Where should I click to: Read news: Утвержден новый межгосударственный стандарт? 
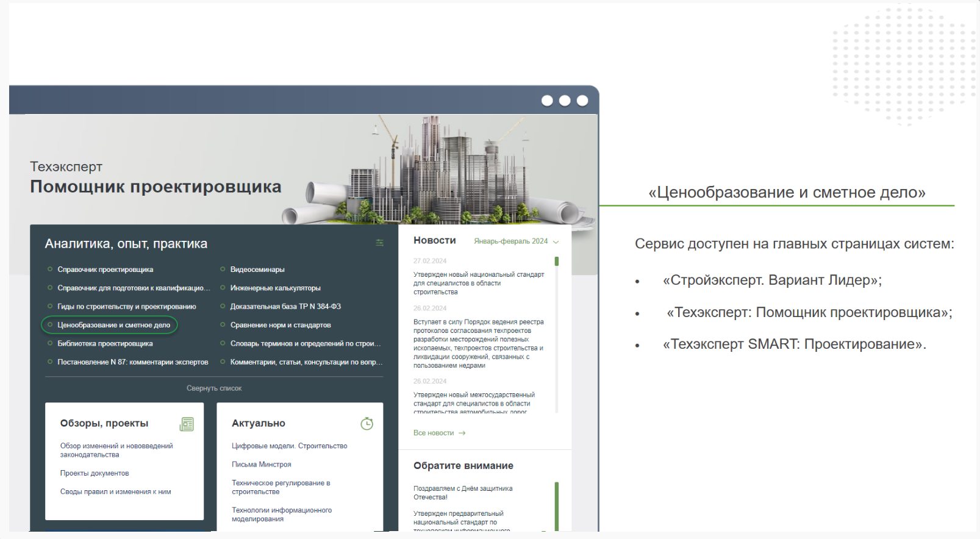(474, 403)
